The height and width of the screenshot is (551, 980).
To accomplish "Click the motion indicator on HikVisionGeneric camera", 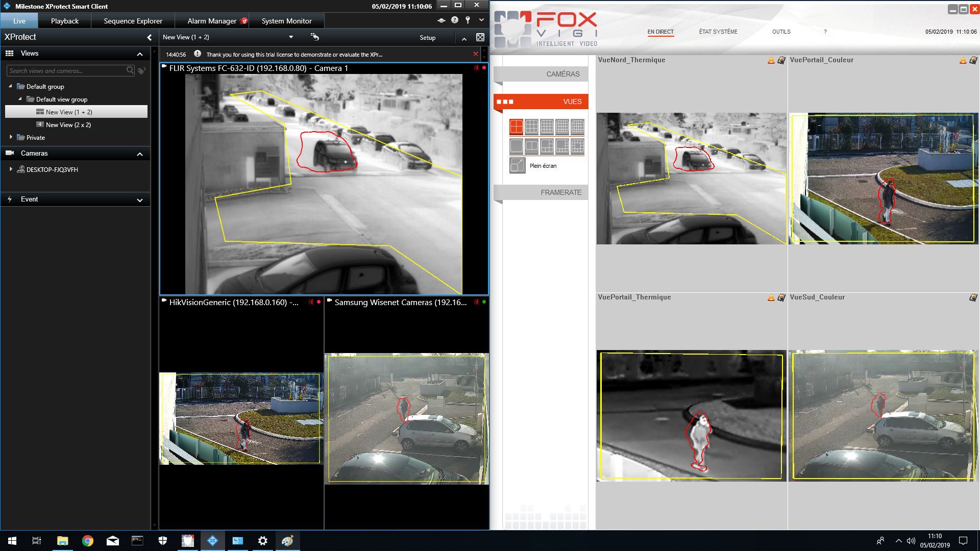I will click(311, 302).
